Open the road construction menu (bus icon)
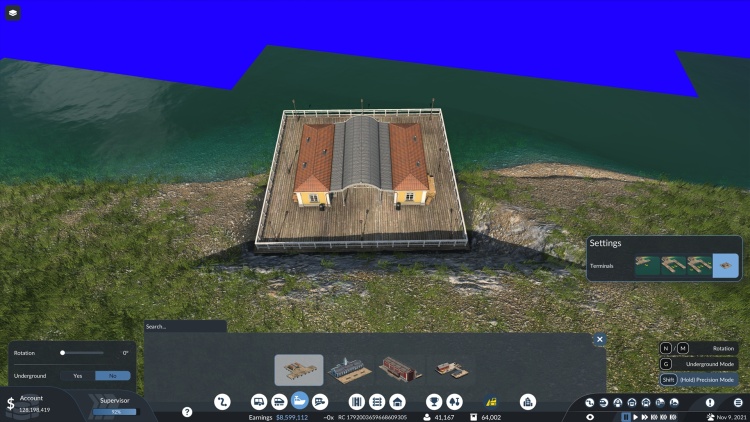 (x=259, y=402)
